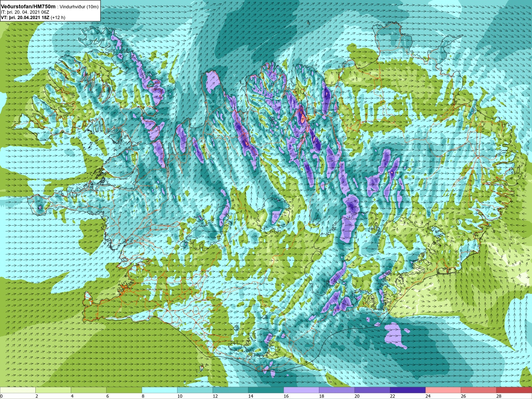
Task: Click the 16–18 light purple legend swatch
Action: point(301,390)
